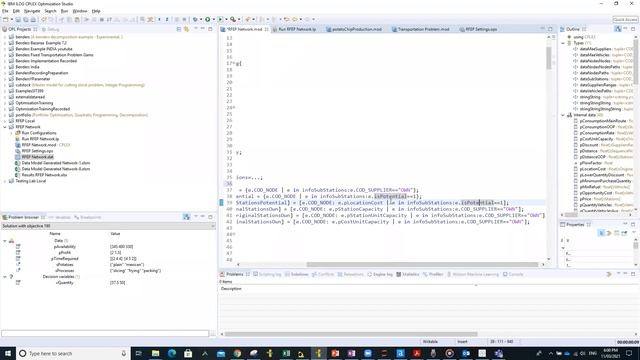Screen dimensions: 640x360
Task: Collapse the Internal data node in Outline
Action: coord(563,115)
